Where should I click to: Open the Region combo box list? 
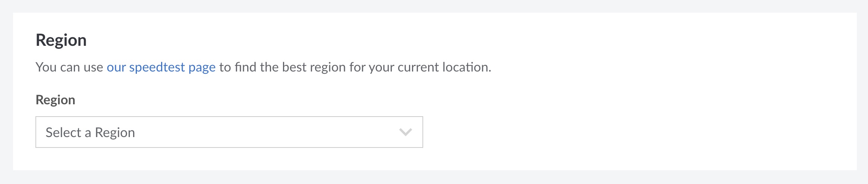(229, 132)
